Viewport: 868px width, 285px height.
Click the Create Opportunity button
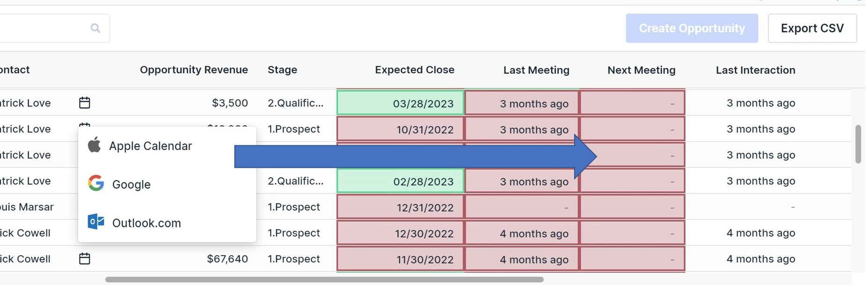coord(692,28)
